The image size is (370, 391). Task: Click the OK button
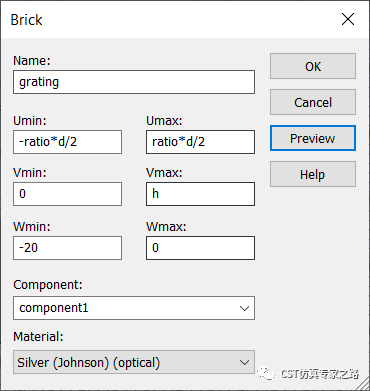313,66
